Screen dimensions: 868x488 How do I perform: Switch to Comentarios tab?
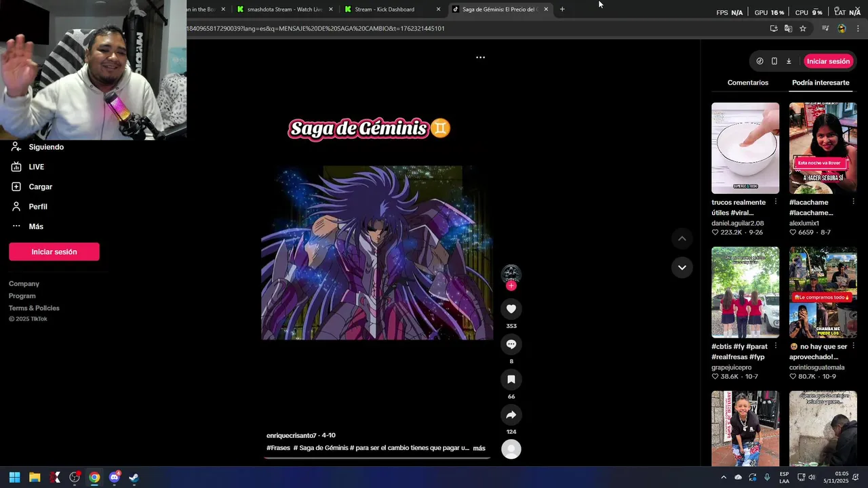pos(748,83)
